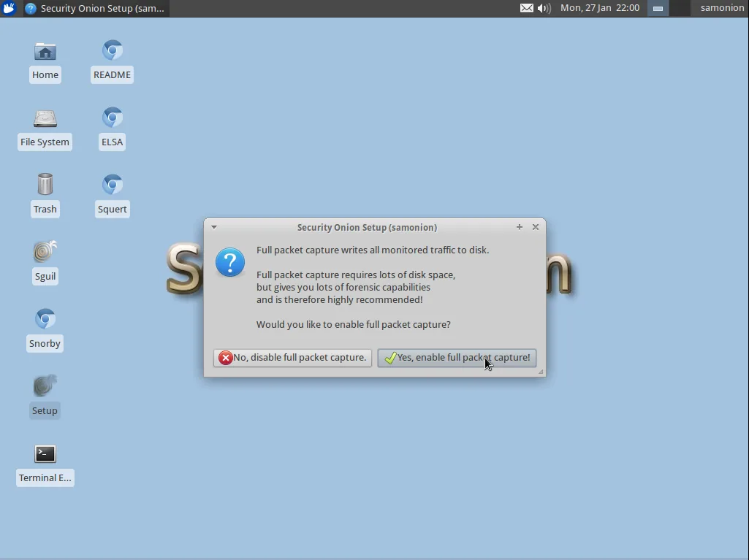The image size is (749, 560).
Task: Switch to the second workspace in pager
Action: coord(680,8)
